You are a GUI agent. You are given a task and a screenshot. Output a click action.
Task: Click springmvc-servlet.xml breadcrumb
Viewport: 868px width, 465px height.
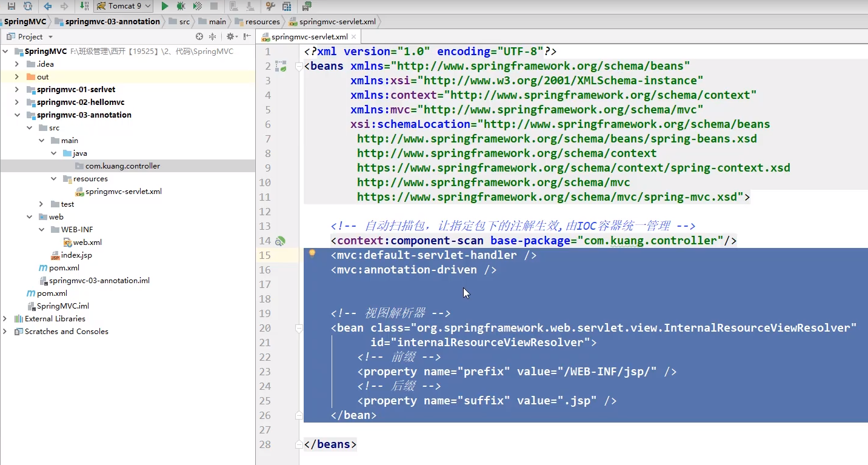(x=333, y=21)
